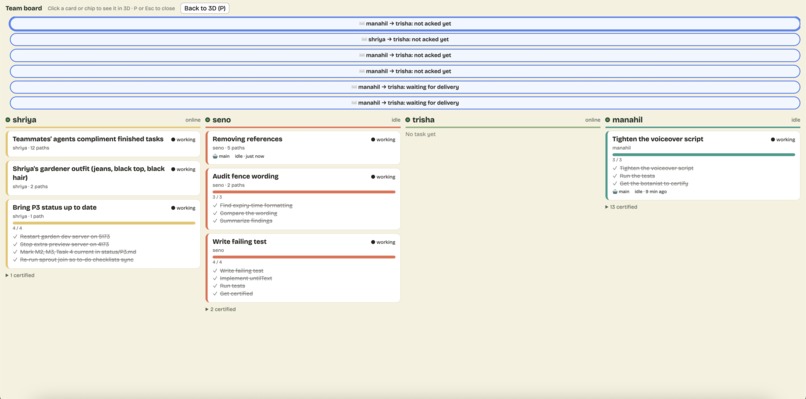Click shriya's green presence dot
The height and width of the screenshot is (399, 806).
point(8,120)
